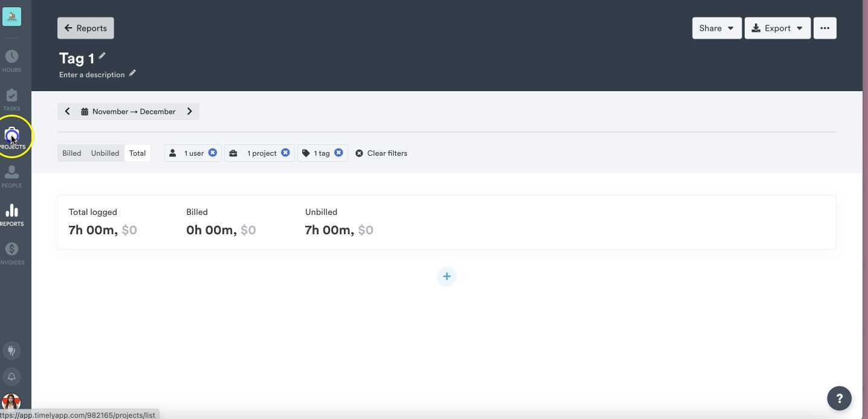Navigate to Invoices via the sidebar

(11, 251)
